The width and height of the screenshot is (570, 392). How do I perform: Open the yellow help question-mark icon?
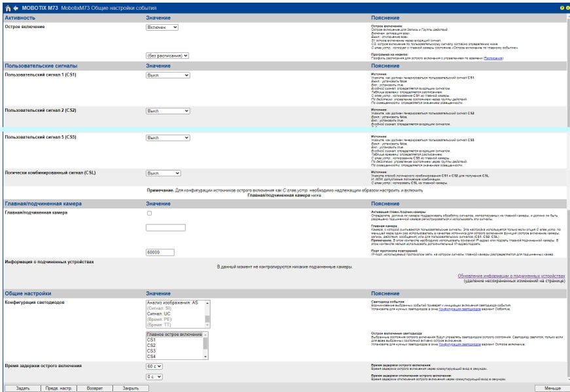click(562, 8)
